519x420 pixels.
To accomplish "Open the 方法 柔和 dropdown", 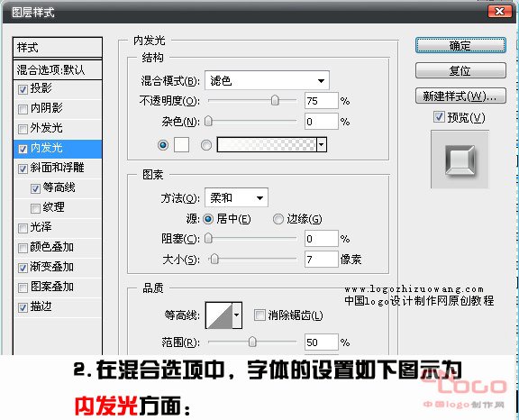I will pos(236,197).
